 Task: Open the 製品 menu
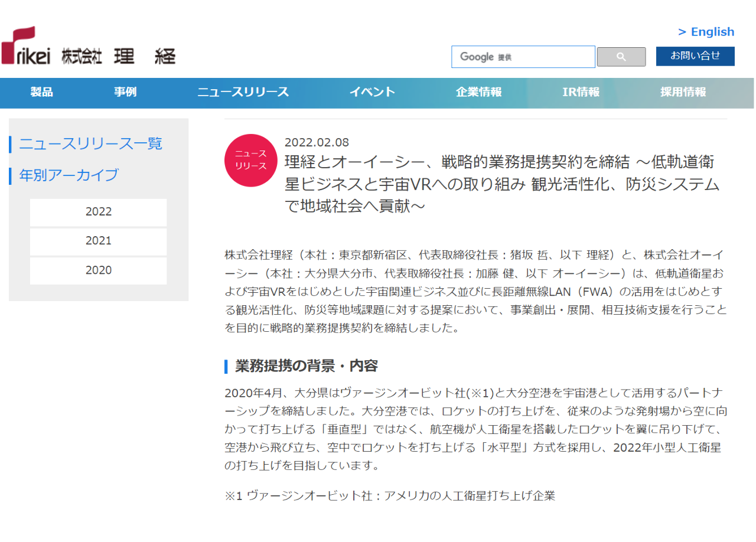pyautogui.click(x=42, y=92)
